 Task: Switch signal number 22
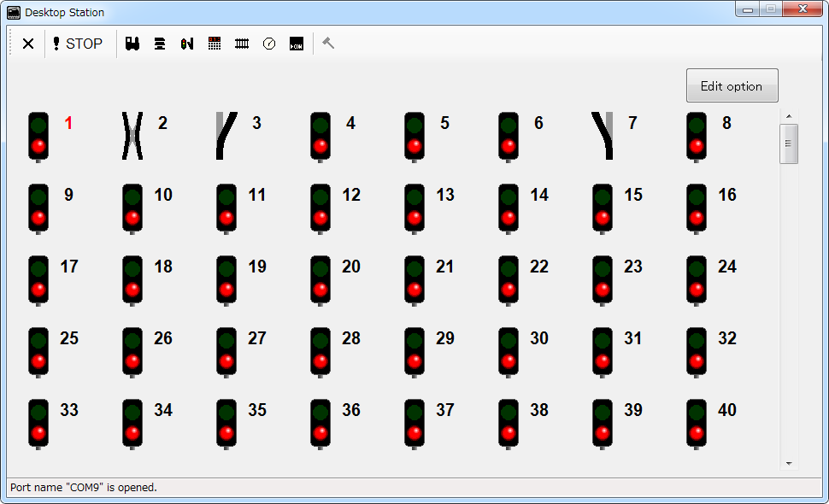509,280
